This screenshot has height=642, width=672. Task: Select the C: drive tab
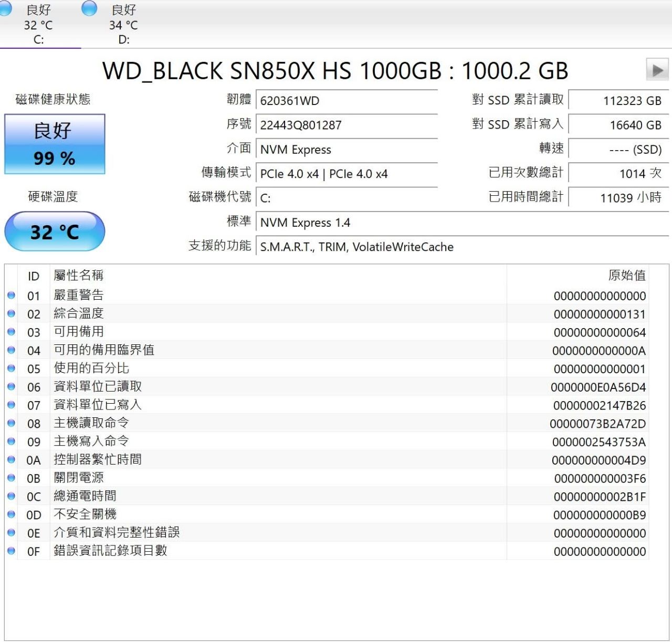pos(38,25)
